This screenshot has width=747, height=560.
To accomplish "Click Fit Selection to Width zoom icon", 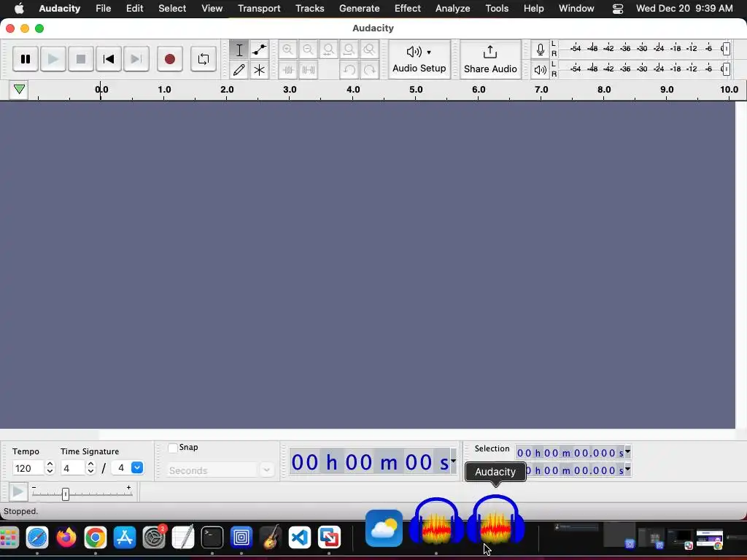I will pos(329,50).
